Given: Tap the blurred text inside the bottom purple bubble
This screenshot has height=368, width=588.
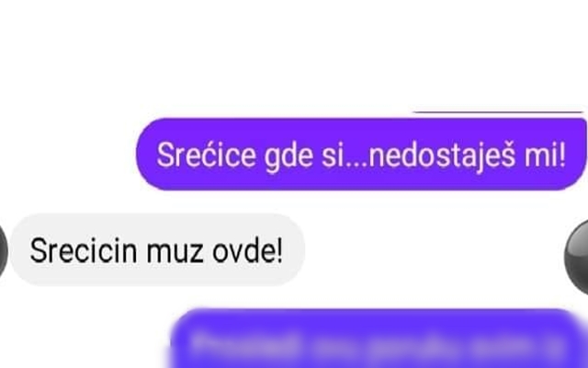Looking at the screenshot, I should pos(375,343).
